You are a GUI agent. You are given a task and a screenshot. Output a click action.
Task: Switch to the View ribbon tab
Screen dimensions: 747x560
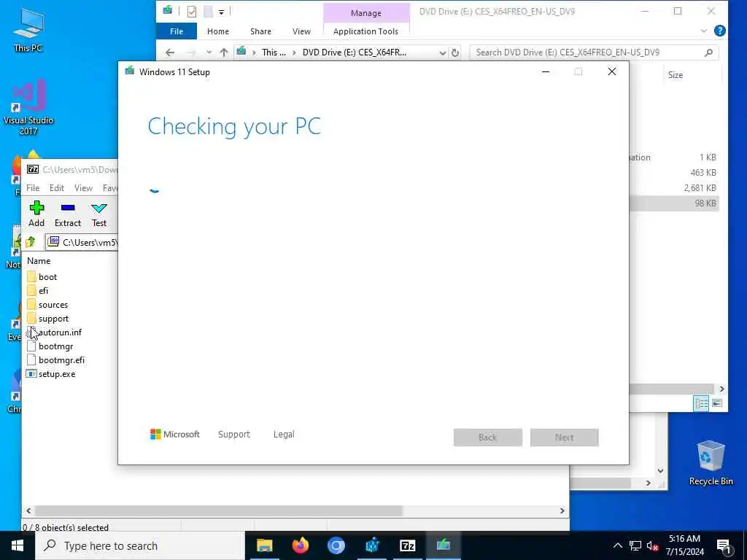[x=301, y=31]
